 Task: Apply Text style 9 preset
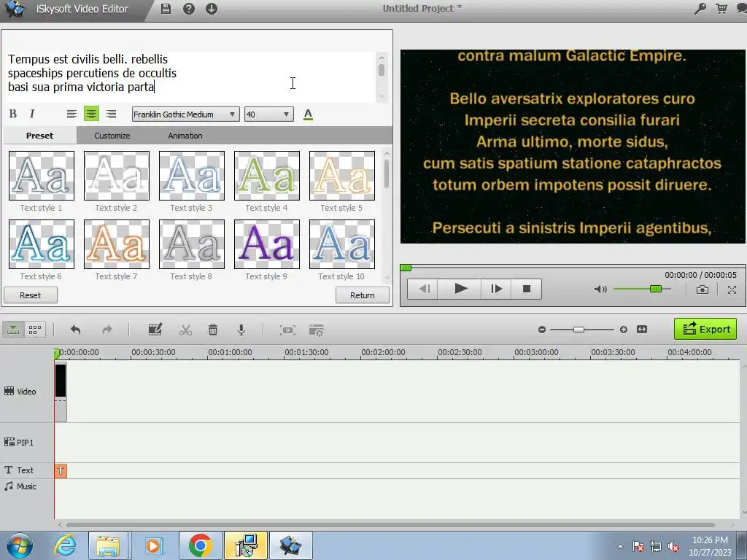(x=267, y=244)
